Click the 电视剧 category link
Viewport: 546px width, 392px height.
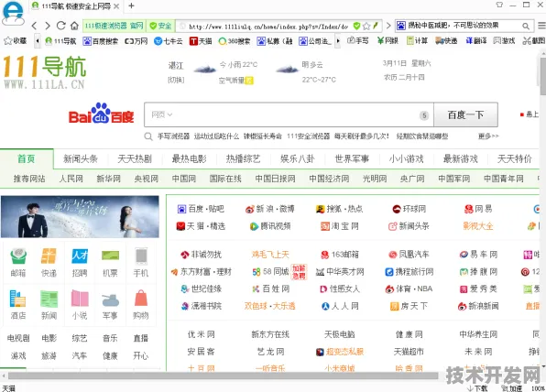click(18, 338)
